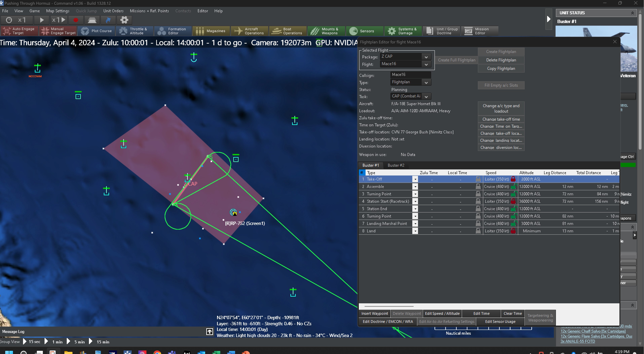Screen dimensions: 644x354
Task: Toggle Station Start (Racetrack) speed lock
Action: click(513, 201)
